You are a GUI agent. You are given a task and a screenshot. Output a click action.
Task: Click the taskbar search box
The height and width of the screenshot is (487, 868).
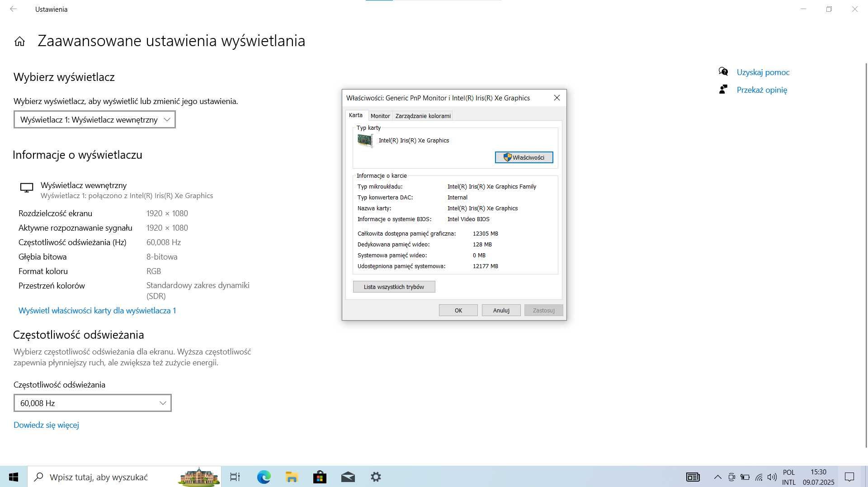[124, 477]
